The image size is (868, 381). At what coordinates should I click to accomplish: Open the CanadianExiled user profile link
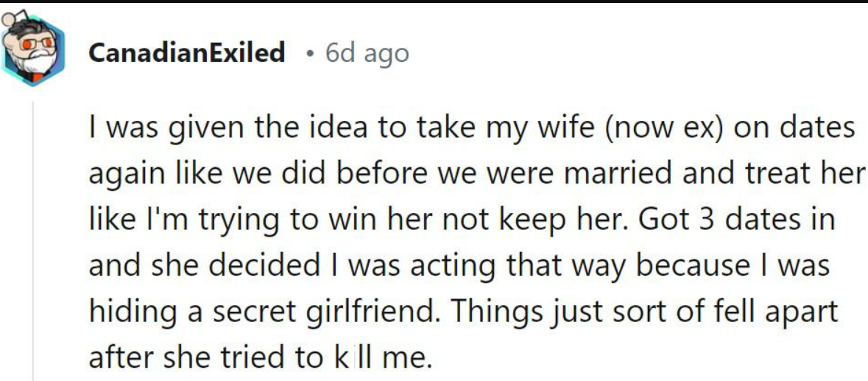pyautogui.click(x=186, y=53)
